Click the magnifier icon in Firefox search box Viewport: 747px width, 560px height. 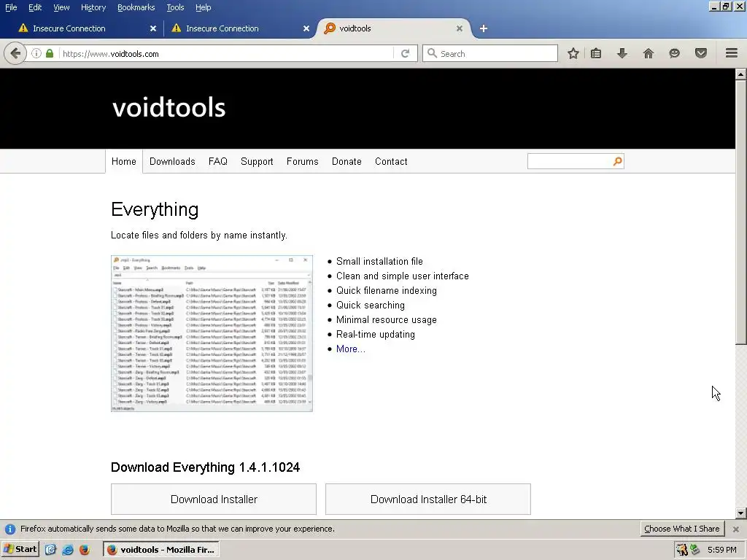(x=432, y=53)
